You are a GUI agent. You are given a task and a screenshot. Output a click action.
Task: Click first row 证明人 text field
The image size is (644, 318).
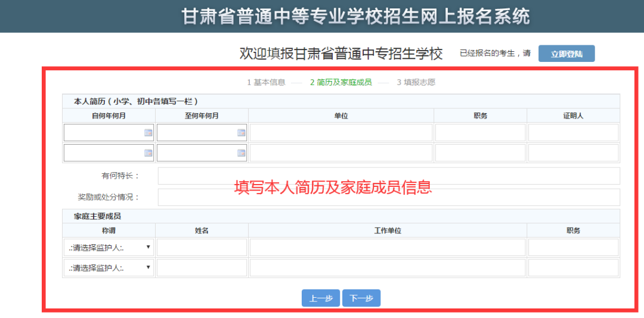(x=573, y=133)
